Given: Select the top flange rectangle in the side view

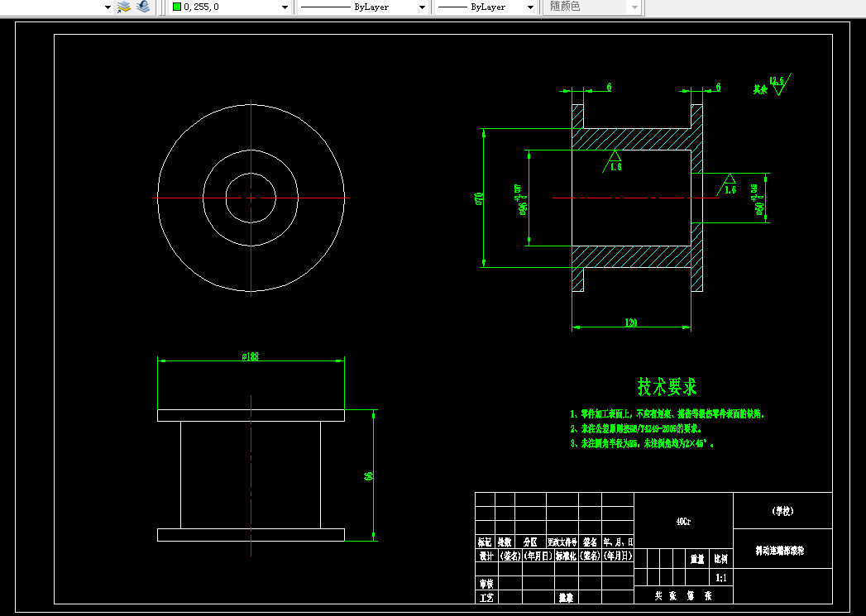Looking at the screenshot, I should pos(251,415).
